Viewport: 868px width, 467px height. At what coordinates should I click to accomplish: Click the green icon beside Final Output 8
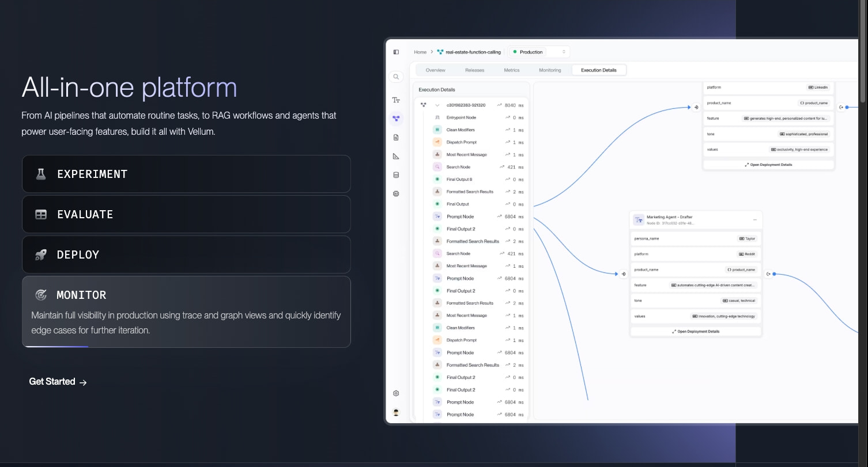point(437,180)
